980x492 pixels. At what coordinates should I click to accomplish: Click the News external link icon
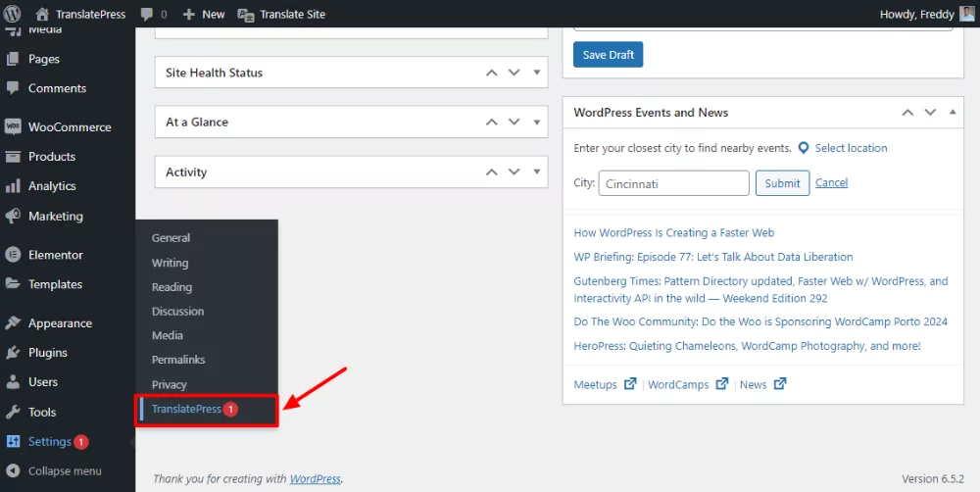tap(780, 383)
